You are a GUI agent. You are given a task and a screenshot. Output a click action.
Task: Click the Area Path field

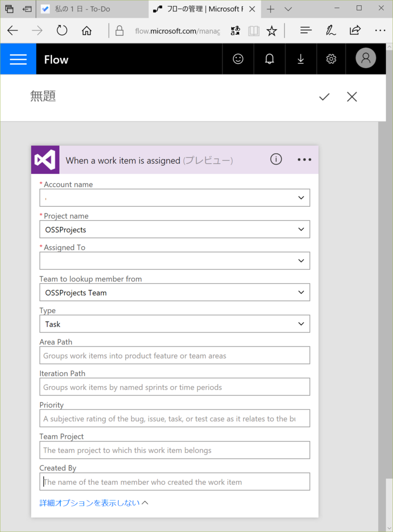[174, 355]
